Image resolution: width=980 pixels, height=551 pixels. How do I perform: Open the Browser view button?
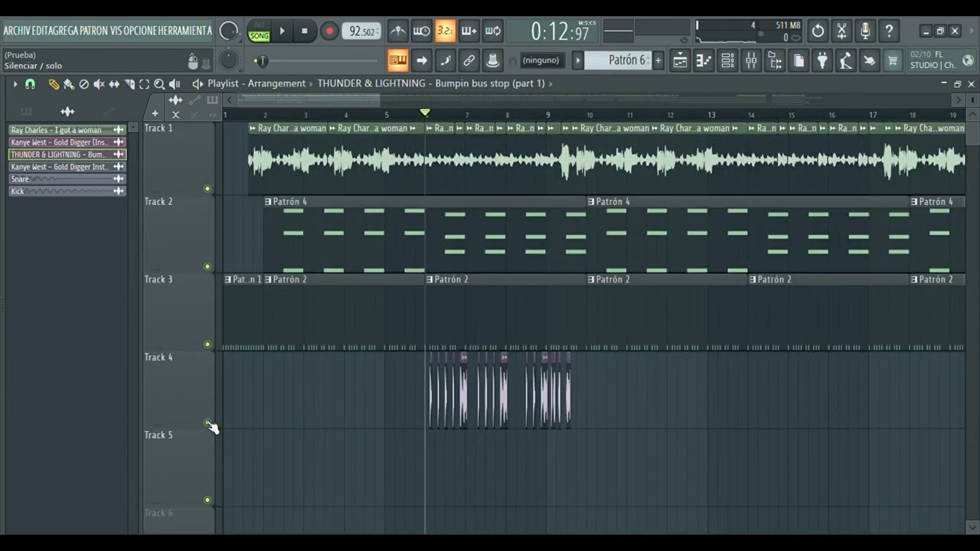775,60
